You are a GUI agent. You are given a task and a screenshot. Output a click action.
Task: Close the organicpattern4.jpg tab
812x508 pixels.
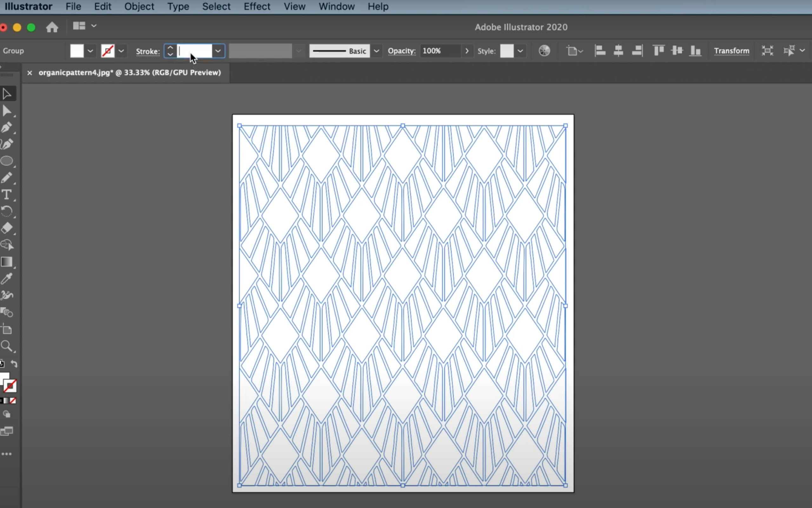click(30, 73)
